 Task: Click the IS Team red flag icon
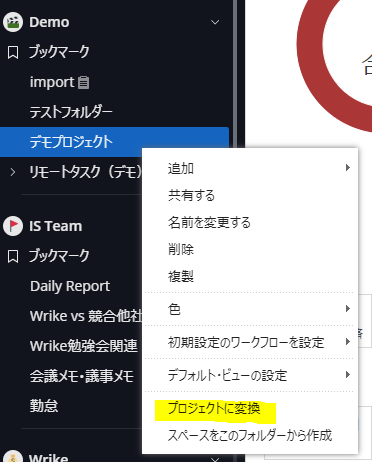tap(13, 226)
